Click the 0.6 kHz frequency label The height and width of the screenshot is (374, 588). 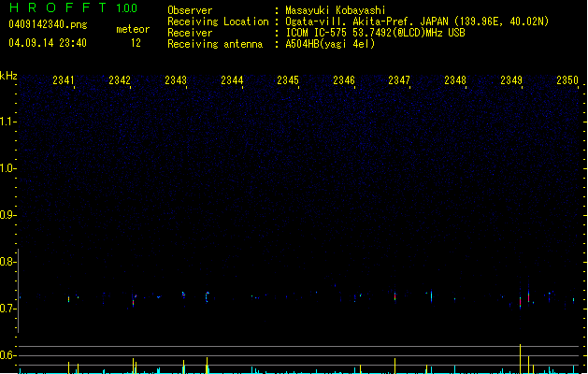click(7, 355)
